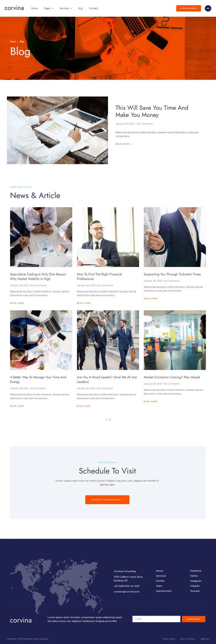The width and height of the screenshot is (216, 644).
Task: Open 'Are You A Good Leader?' article title
Action: (x=107, y=379)
